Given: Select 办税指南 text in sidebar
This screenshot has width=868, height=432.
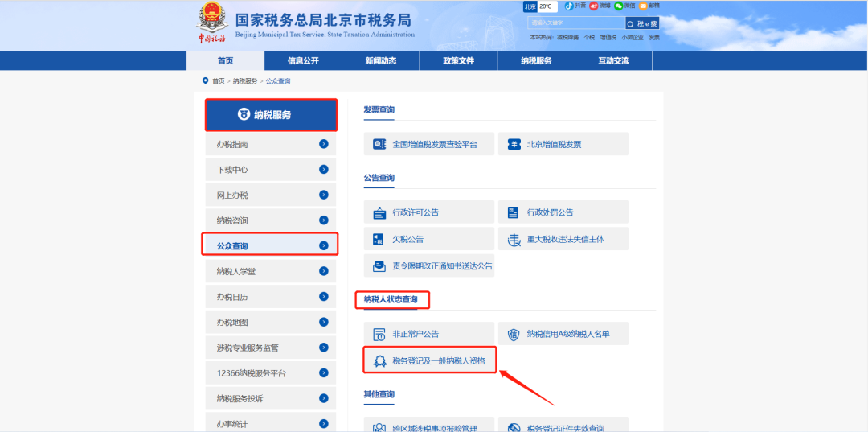Looking at the screenshot, I should [x=232, y=145].
